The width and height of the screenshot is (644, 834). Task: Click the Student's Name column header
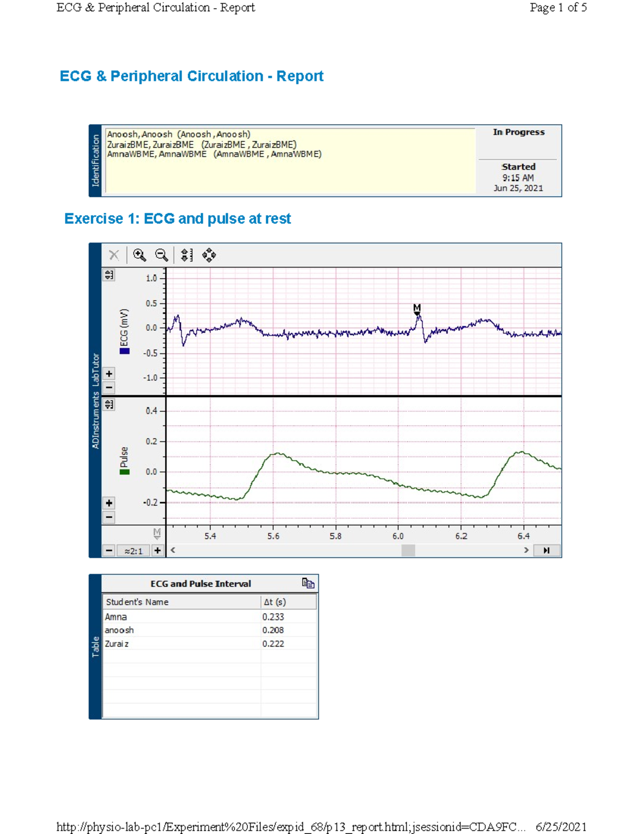pos(181,602)
